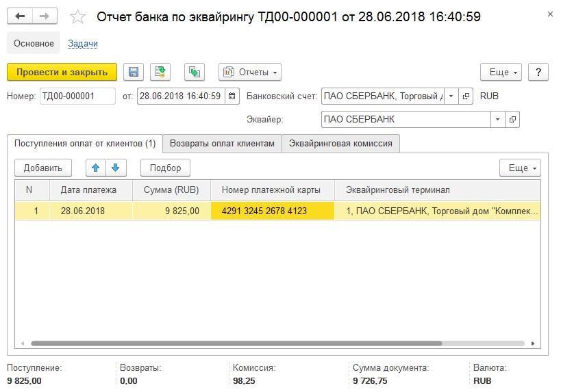561x392 pixels.
Task: Click Провести и закрыть button
Action: (62, 73)
